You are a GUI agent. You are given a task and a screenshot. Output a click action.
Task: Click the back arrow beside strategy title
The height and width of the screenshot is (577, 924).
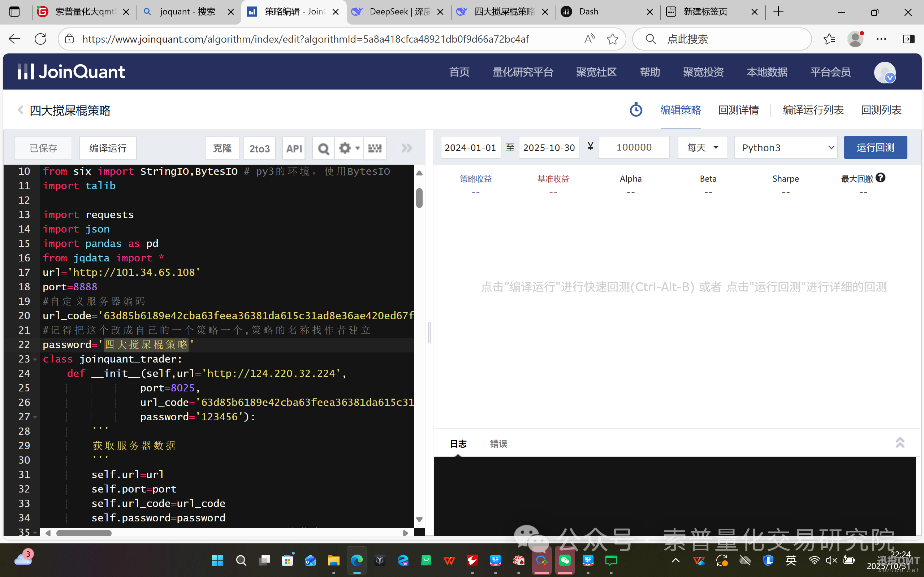pos(21,110)
